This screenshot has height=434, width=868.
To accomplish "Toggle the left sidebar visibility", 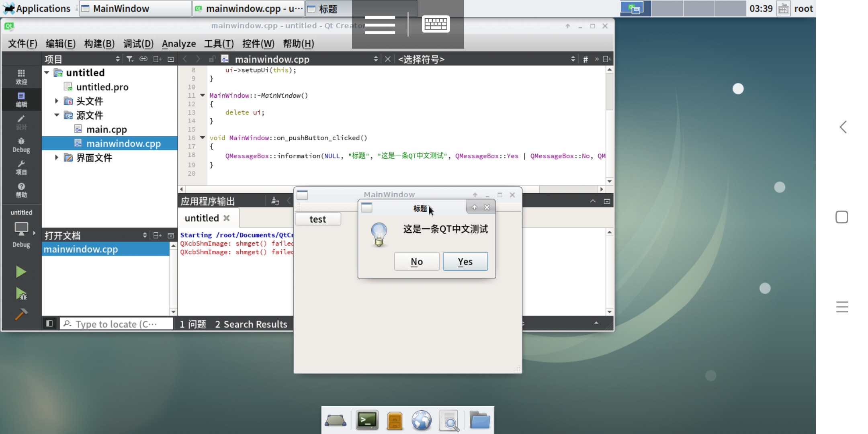I will 49,323.
